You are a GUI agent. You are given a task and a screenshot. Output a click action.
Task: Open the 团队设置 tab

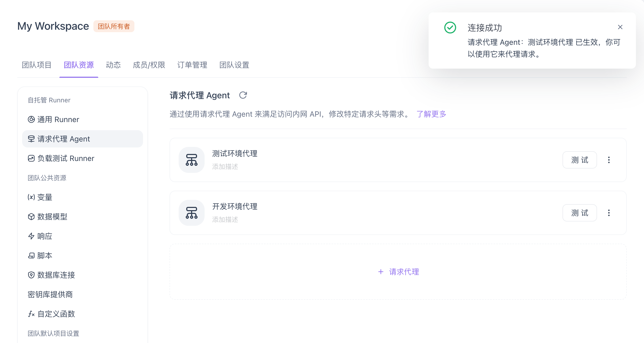[x=234, y=65]
